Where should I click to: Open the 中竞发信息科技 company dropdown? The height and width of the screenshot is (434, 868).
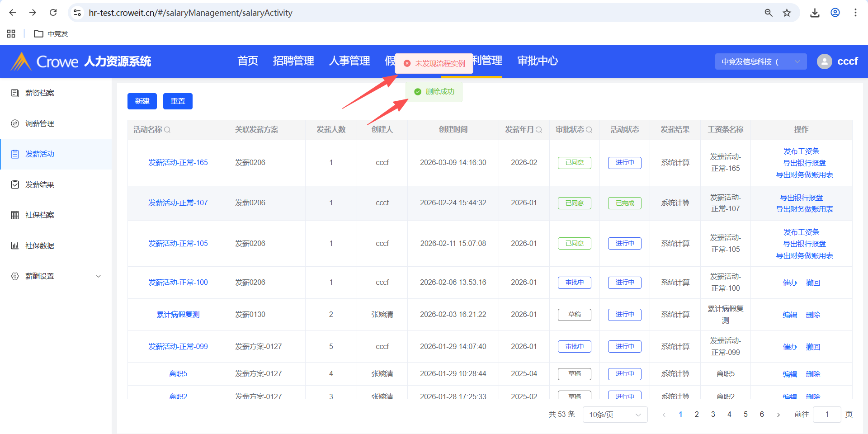(x=760, y=61)
